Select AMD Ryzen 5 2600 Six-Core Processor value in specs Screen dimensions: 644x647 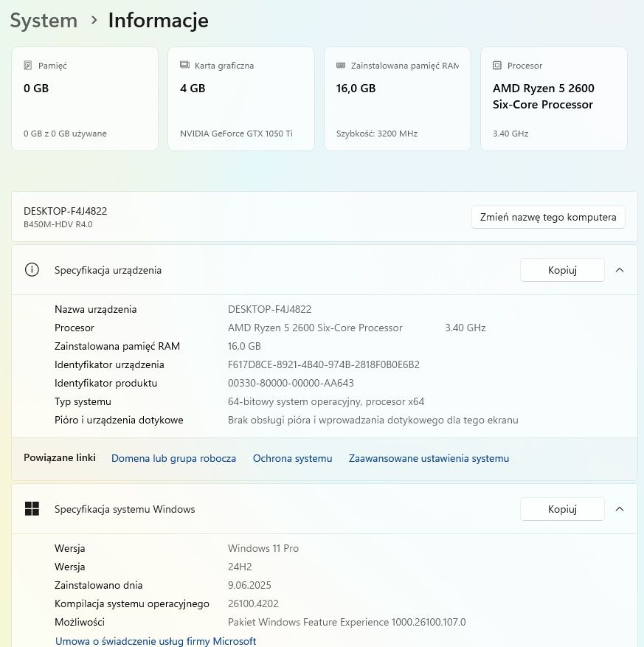315,328
